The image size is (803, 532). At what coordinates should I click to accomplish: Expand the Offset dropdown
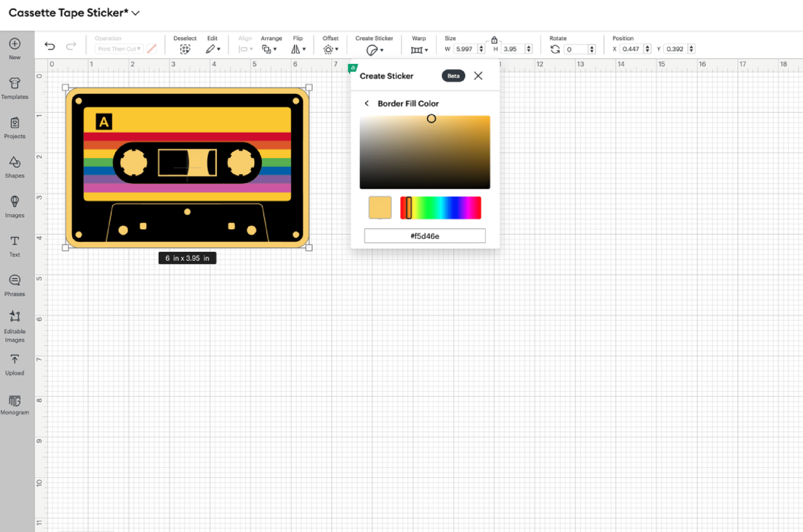click(x=330, y=49)
